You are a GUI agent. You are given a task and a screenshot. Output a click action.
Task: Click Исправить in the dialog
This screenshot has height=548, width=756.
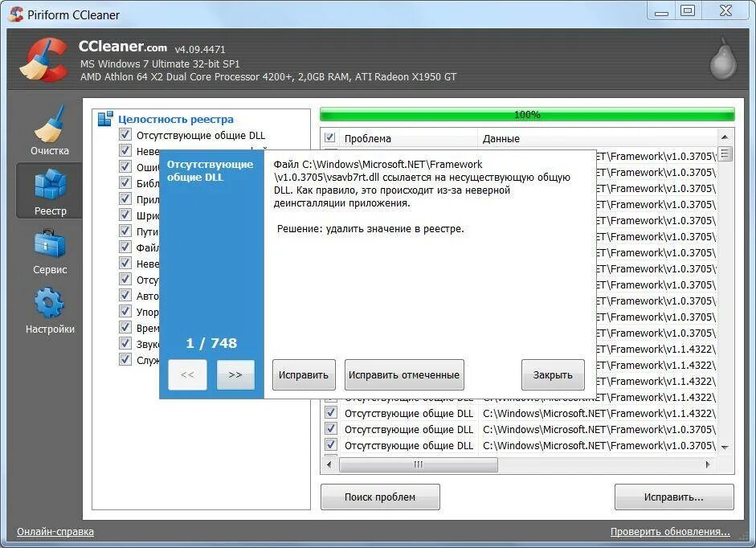(x=304, y=374)
